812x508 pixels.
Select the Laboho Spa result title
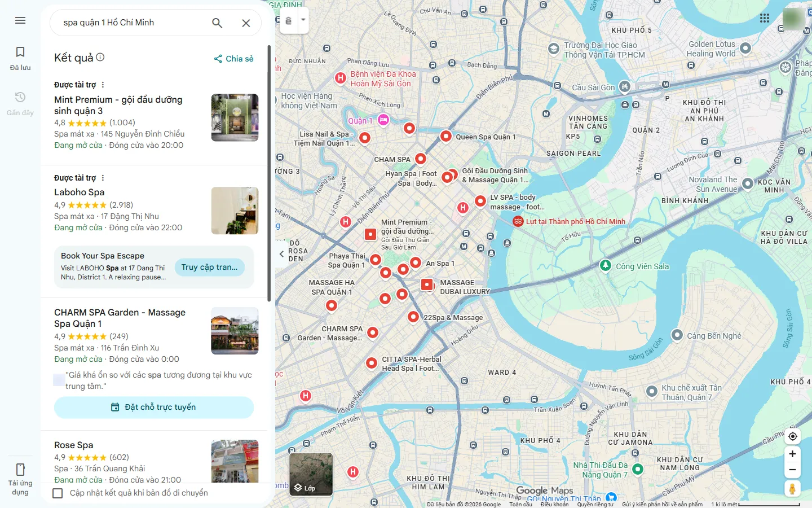[x=80, y=192]
